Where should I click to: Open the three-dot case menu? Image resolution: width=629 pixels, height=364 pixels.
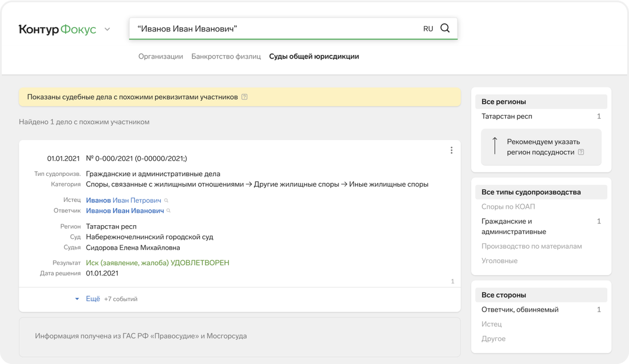point(451,150)
